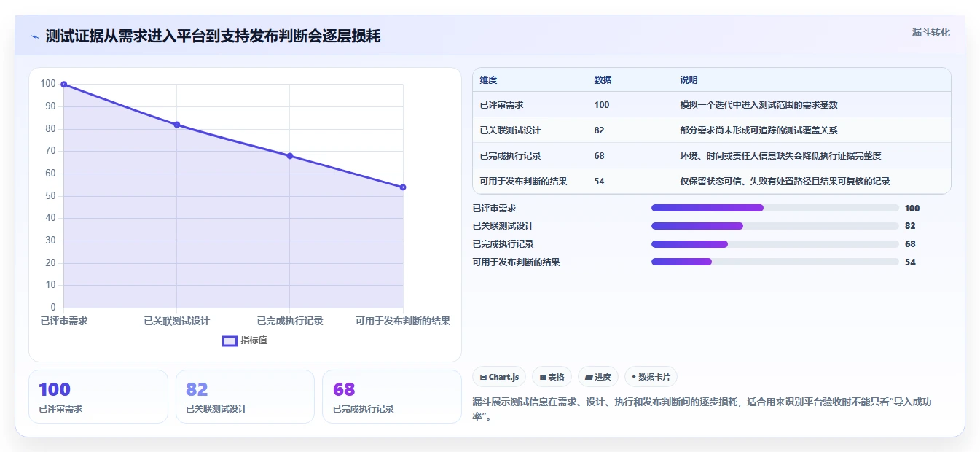
Task: Click progress value 68 beside 已完成执行记录 bar
Action: point(910,244)
